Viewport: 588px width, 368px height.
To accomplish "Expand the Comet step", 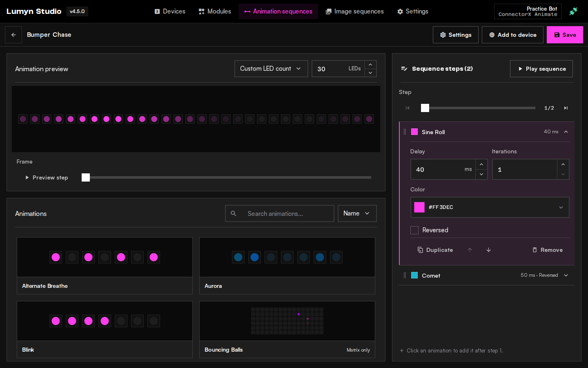I will point(566,275).
